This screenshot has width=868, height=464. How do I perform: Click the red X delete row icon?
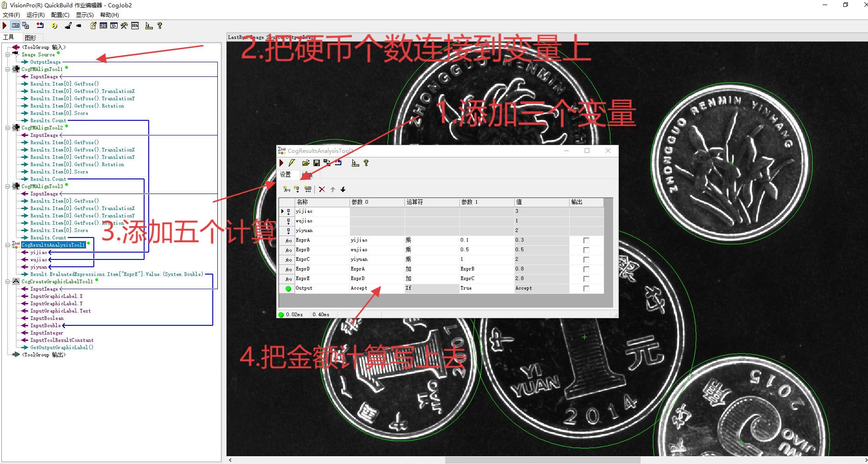[x=322, y=189]
